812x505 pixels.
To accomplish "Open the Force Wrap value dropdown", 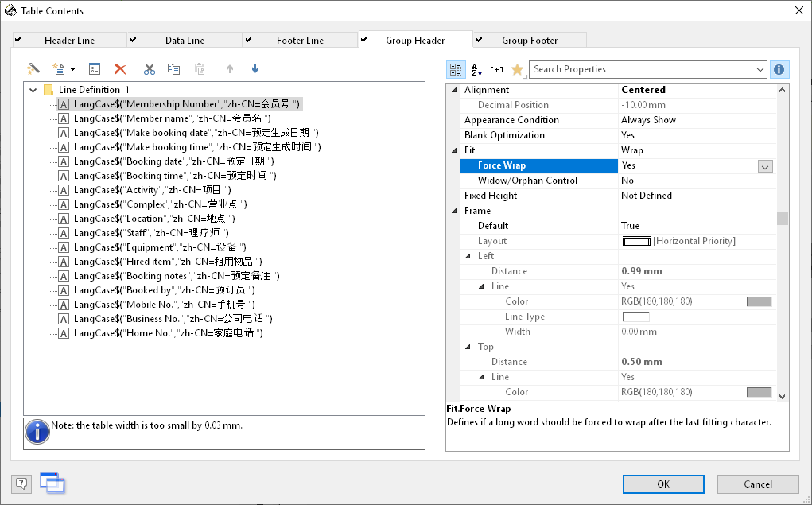I will (x=765, y=166).
